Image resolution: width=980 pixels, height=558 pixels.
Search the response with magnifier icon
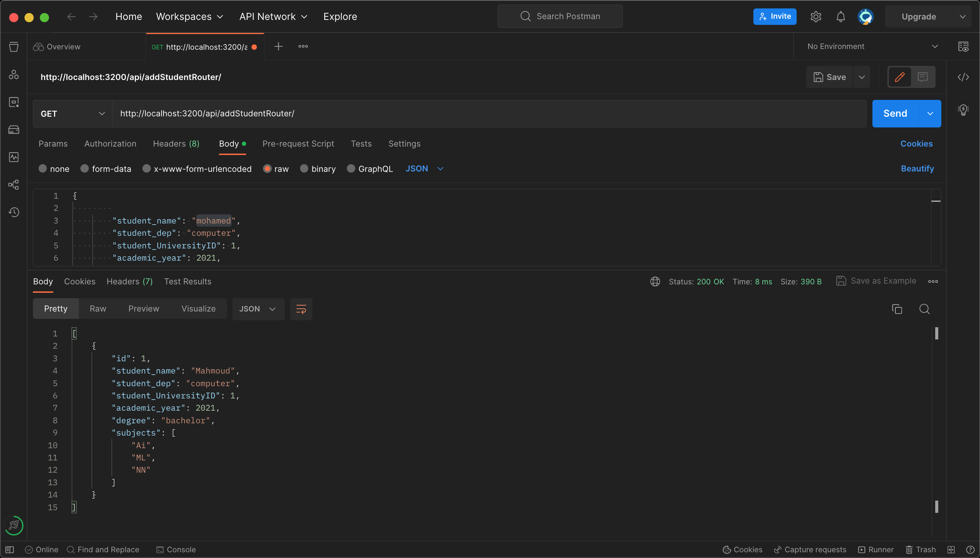click(924, 309)
